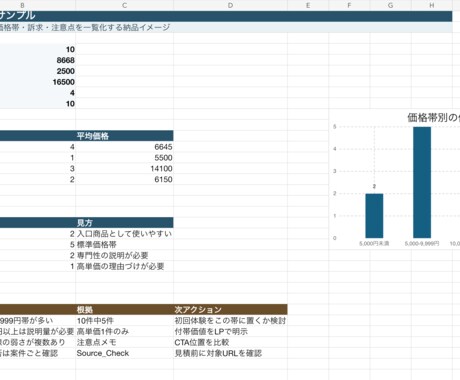The height and width of the screenshot is (380, 460).
Task: Select column E header
Action: (x=308, y=5)
